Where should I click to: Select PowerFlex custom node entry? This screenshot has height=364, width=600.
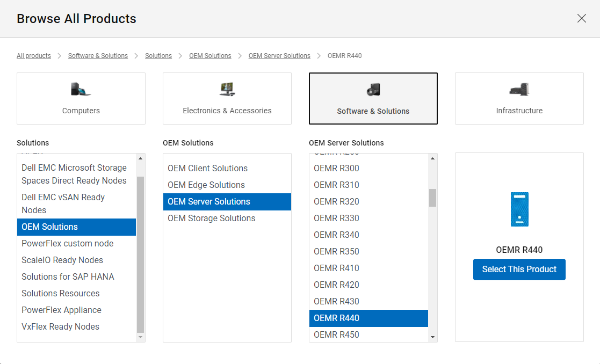click(76, 244)
